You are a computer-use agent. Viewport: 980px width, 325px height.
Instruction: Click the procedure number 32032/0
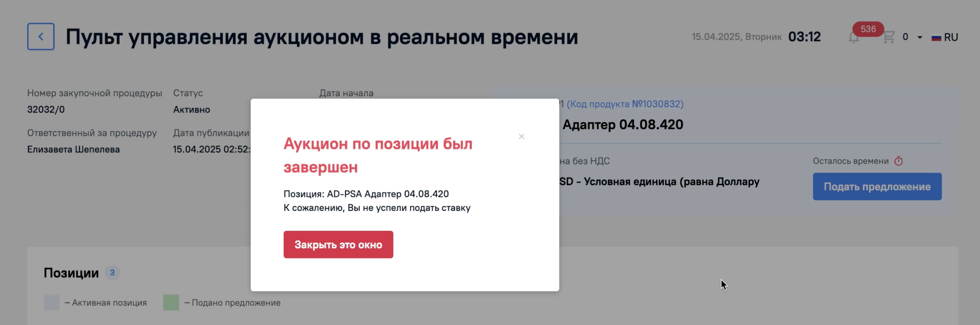(46, 109)
